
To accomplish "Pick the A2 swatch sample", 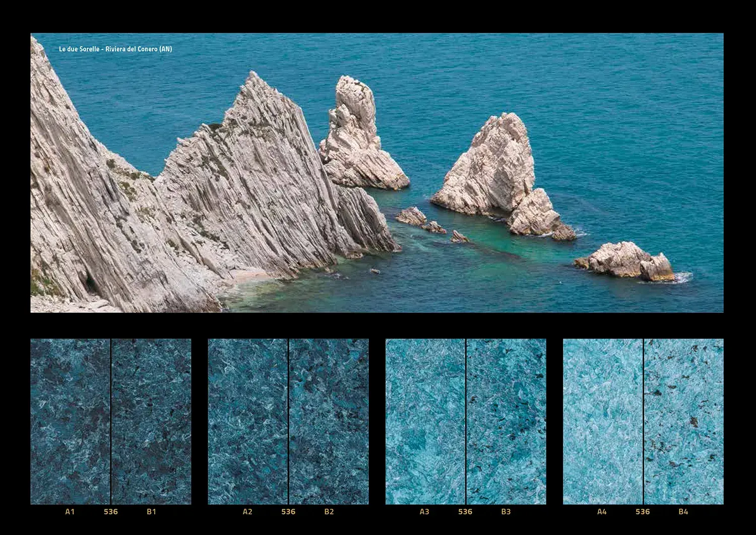I will (x=247, y=421).
